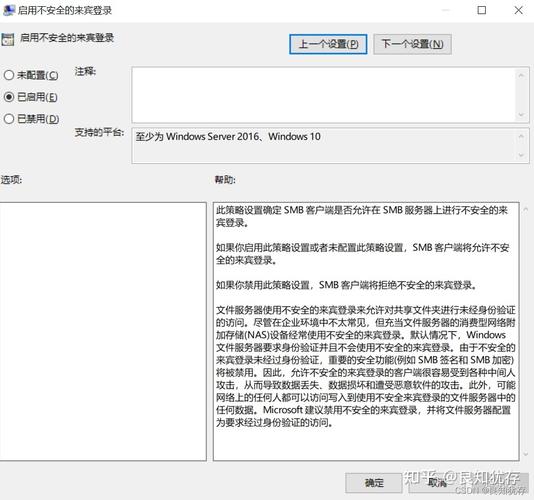534x500 pixels.
Task: Click the comment box scroll up arrow
Action: pyautogui.click(x=521, y=75)
